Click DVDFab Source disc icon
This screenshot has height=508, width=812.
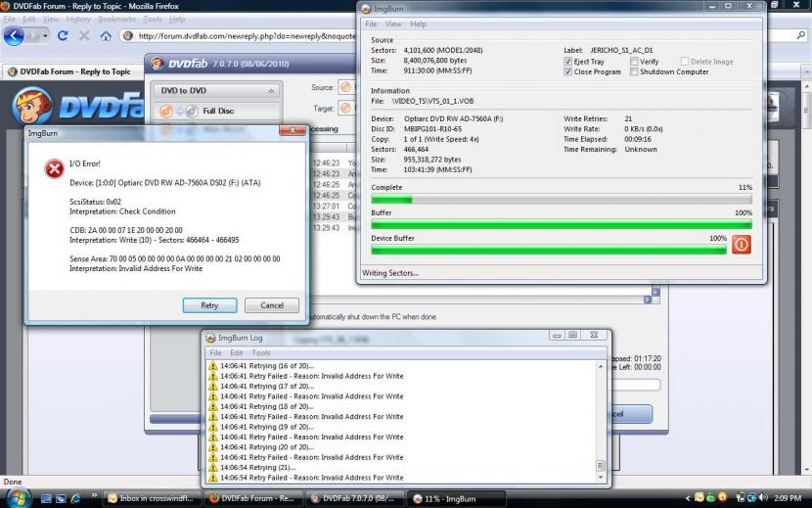(345, 87)
